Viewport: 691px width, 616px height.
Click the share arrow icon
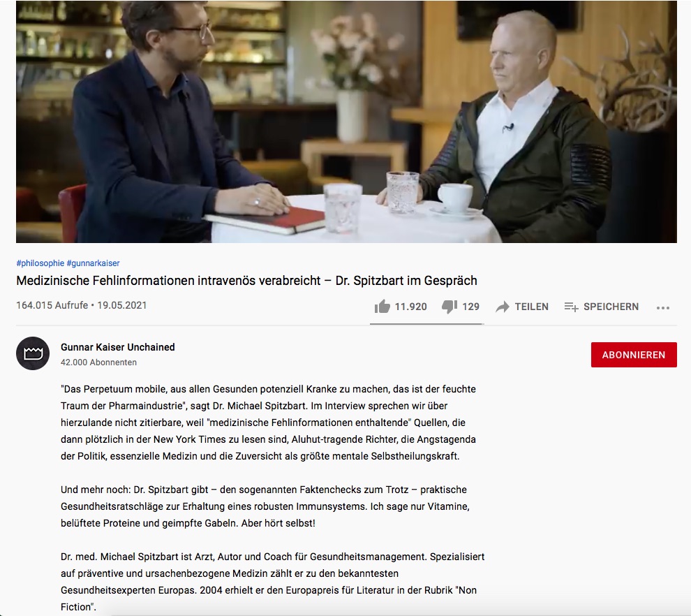coord(503,307)
